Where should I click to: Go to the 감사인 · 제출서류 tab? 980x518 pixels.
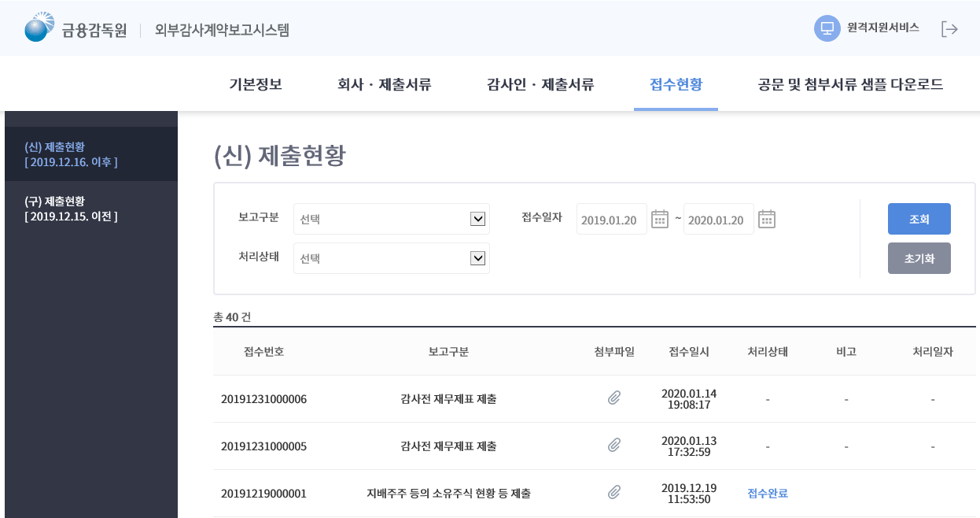[540, 84]
